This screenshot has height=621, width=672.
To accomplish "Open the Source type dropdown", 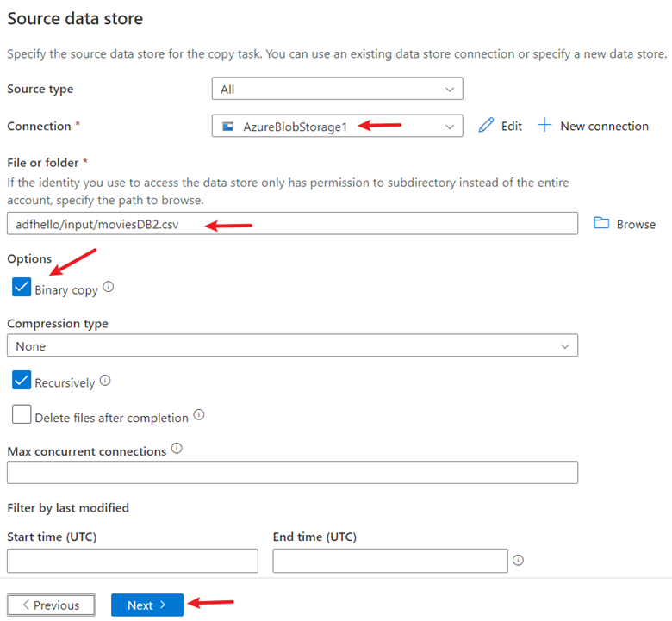I will (337, 89).
